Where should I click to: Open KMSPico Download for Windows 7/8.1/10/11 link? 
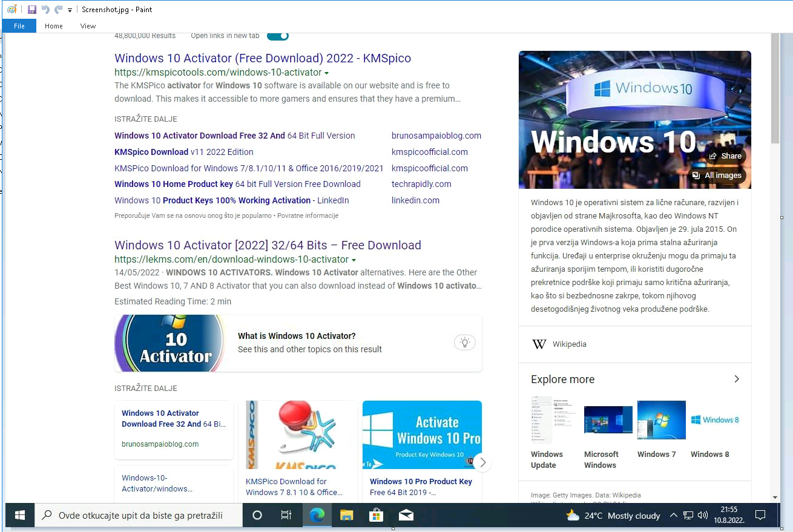(x=249, y=168)
